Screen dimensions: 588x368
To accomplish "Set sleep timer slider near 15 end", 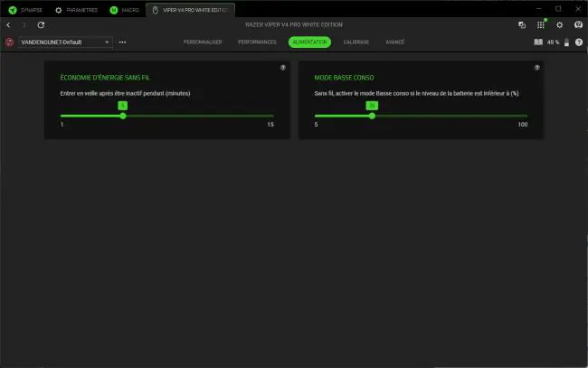I will coord(270,116).
